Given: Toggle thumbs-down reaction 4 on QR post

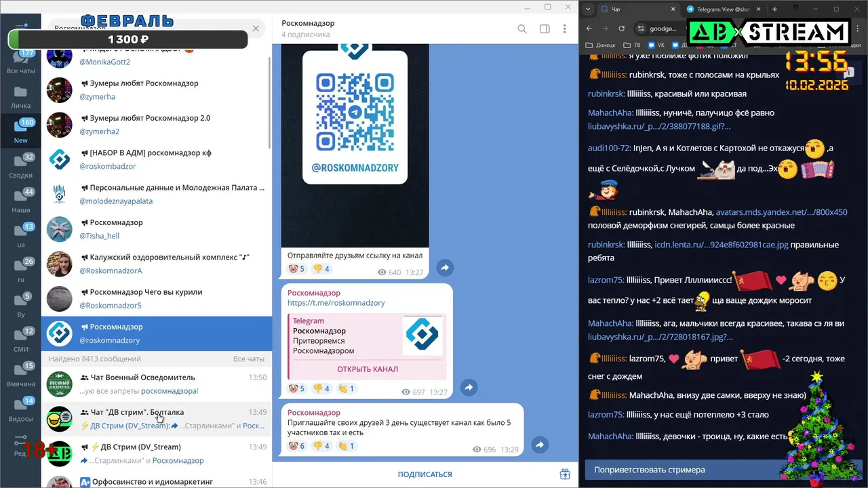Looking at the screenshot, I should pyautogui.click(x=322, y=269).
